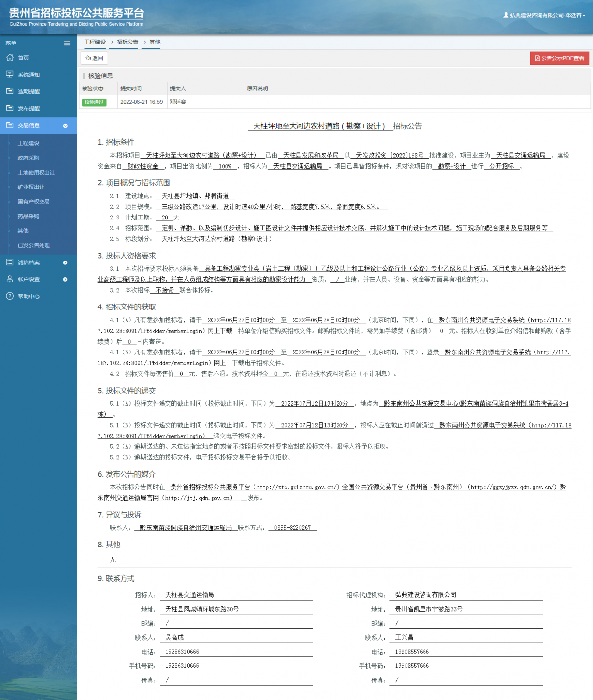Viewport: 593px width, 700px height.
Task: Open the user account dropdown for 邓廷容
Action: (544, 15)
